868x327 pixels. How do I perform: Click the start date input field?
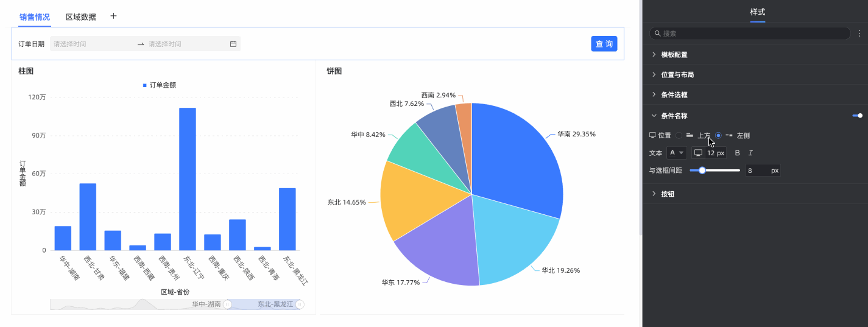pos(91,44)
